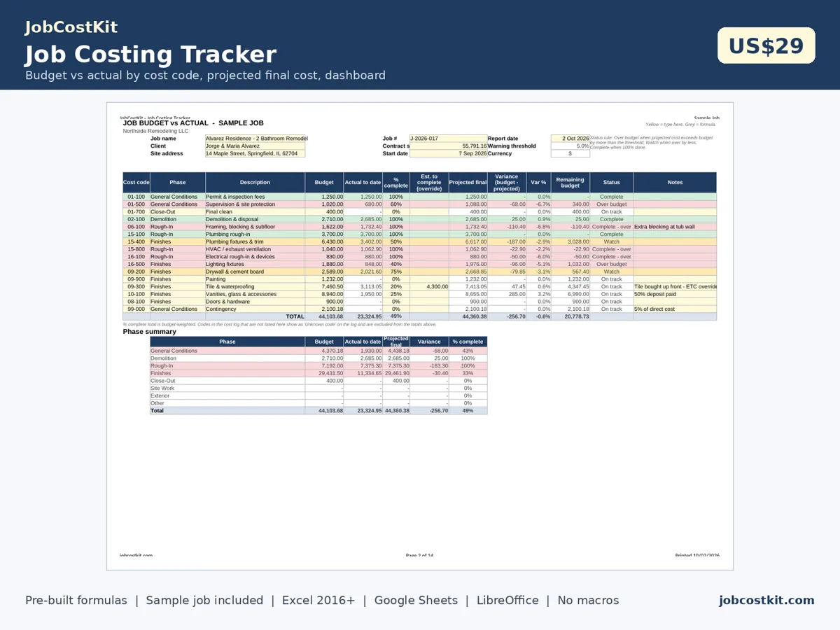
Task: Click the contract sum value 55,791.16
Action: tap(448, 146)
